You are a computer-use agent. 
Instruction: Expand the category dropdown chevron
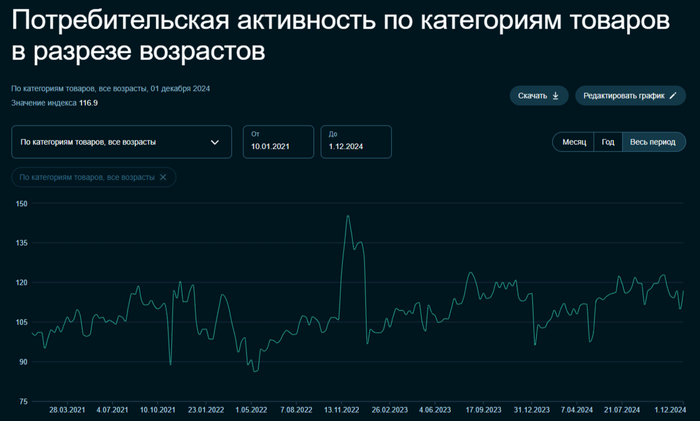click(214, 142)
